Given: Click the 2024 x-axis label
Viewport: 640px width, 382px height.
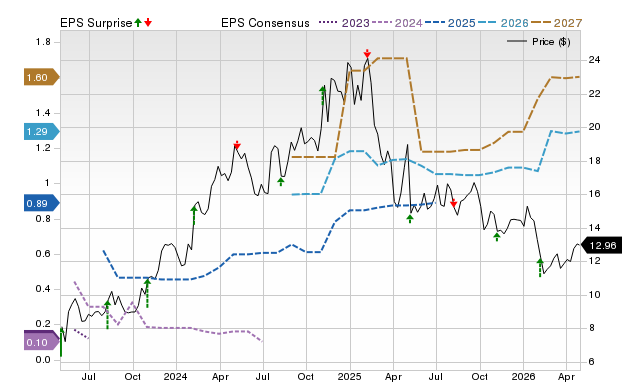Looking at the screenshot, I should [176, 376].
